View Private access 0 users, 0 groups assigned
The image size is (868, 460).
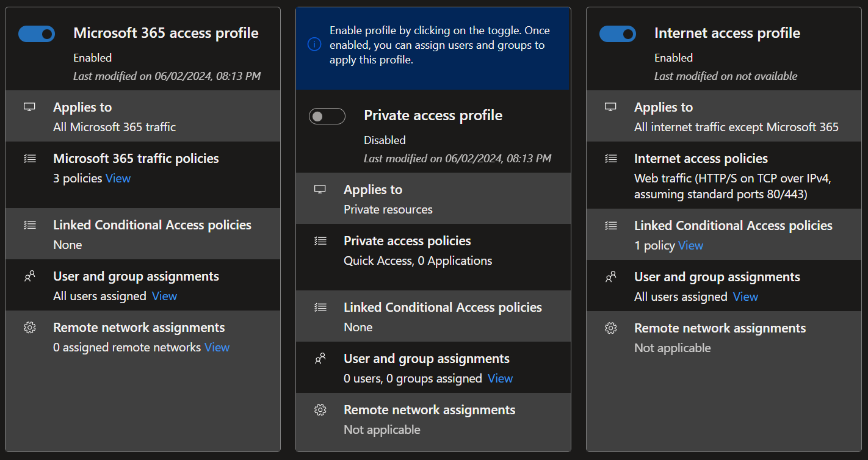tap(500, 378)
